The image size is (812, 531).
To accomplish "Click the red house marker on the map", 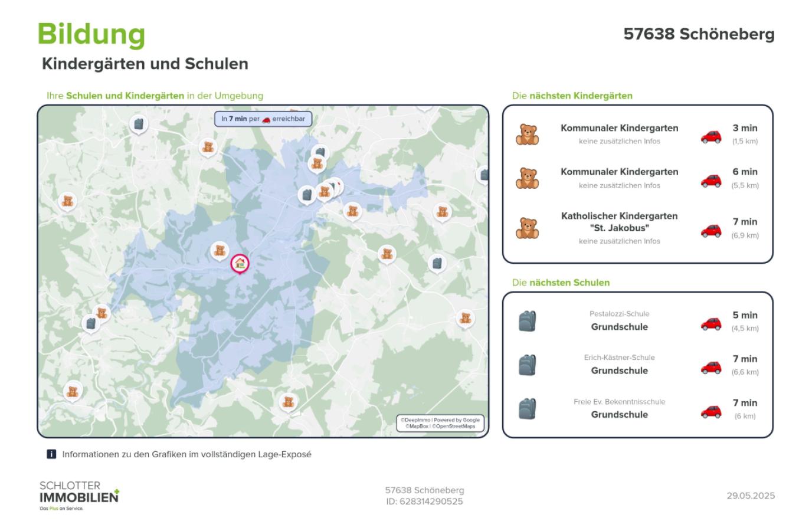I will tap(240, 263).
